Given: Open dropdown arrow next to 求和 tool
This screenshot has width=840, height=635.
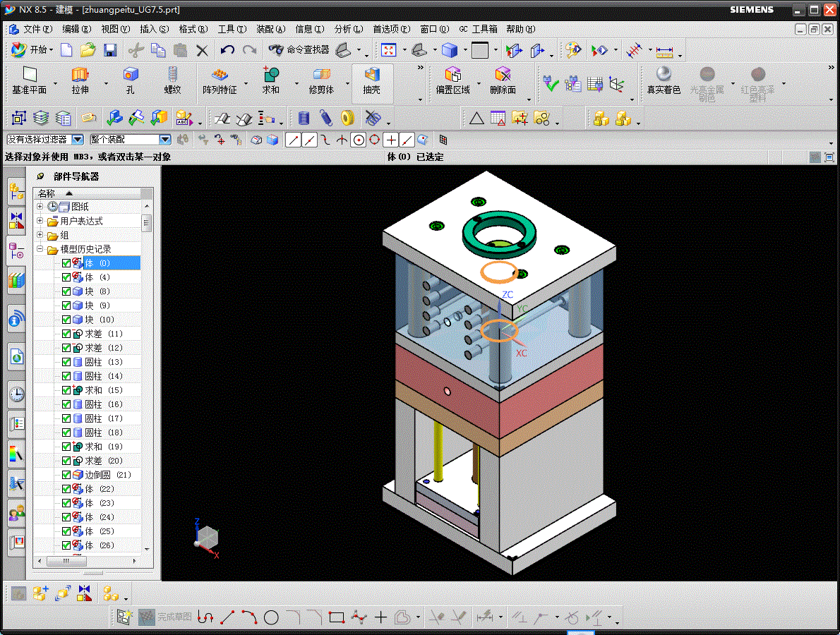Looking at the screenshot, I should tap(296, 84).
